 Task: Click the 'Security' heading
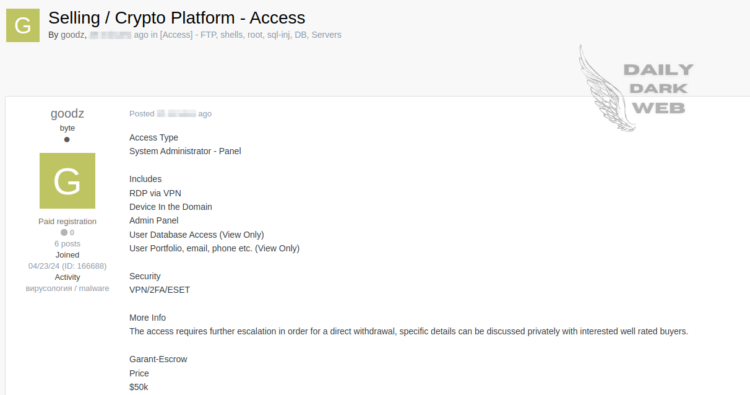pos(145,276)
